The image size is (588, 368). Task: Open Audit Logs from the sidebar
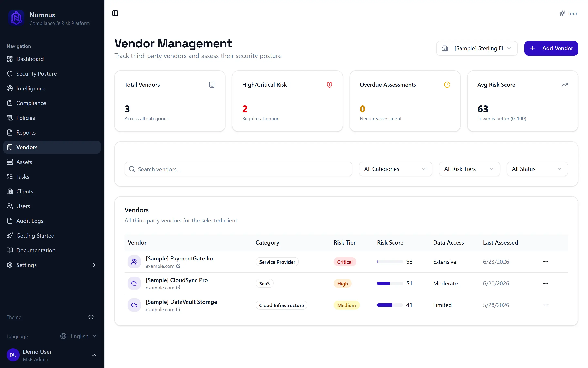tap(52, 221)
